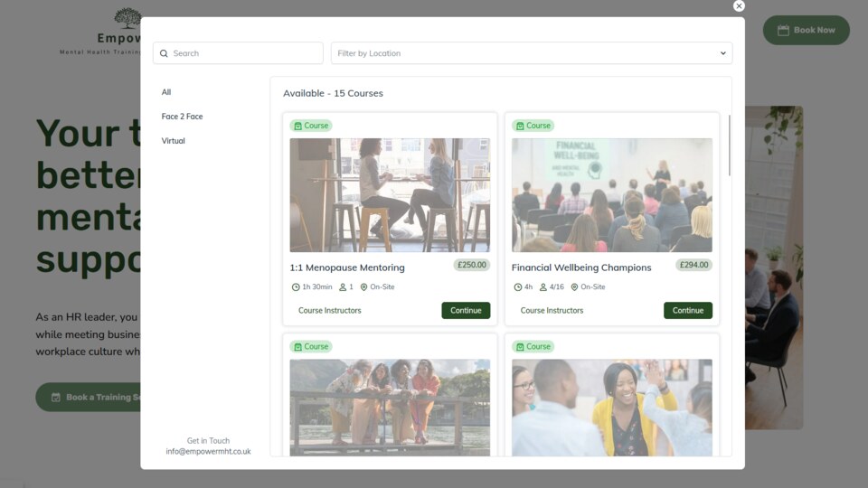Select the Face 2 Face category
868x488 pixels.
tap(182, 117)
